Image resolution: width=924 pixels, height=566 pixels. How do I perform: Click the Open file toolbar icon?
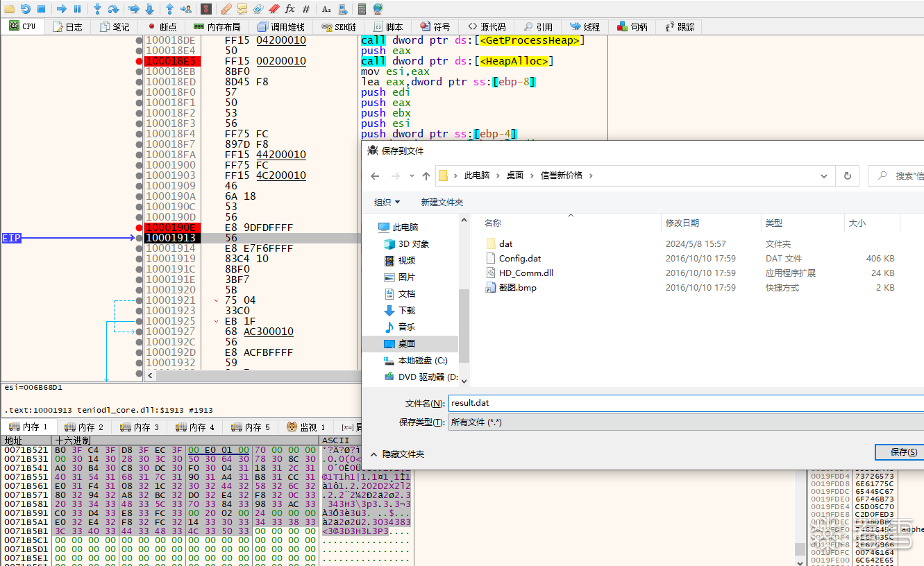(x=10, y=9)
